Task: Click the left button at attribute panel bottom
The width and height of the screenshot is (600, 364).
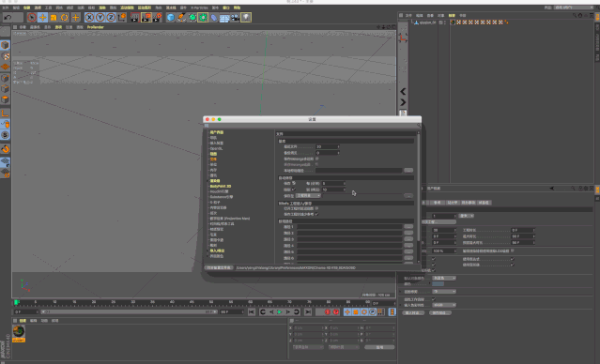Action: click(x=413, y=312)
